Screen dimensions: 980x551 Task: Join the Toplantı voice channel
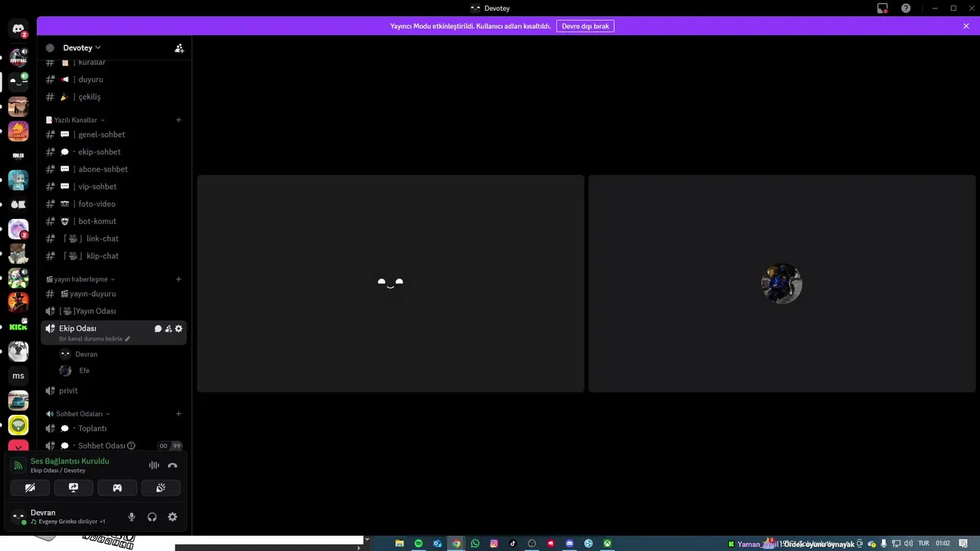click(113, 429)
